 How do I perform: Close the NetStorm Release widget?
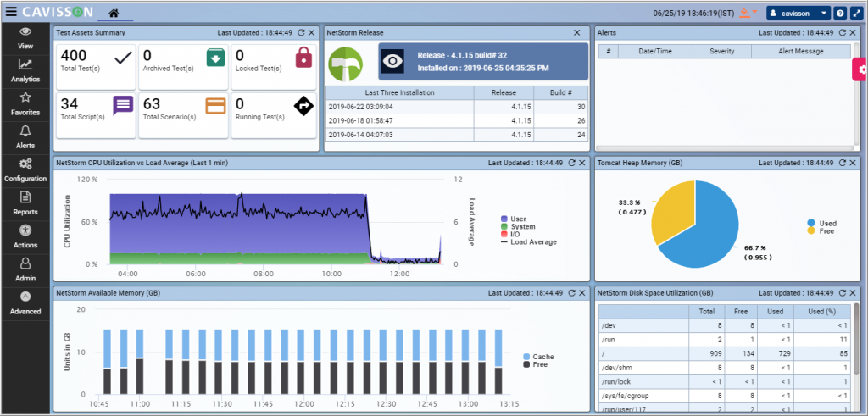coord(577,33)
